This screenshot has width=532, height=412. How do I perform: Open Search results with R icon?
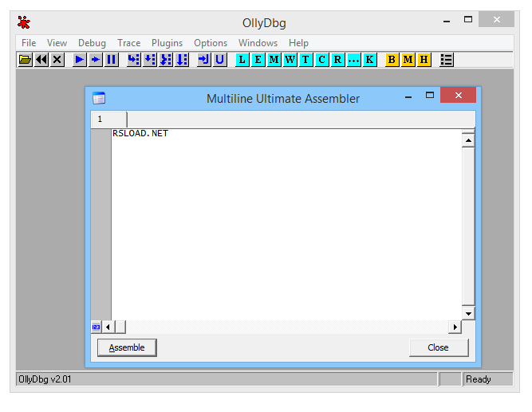pyautogui.click(x=337, y=60)
